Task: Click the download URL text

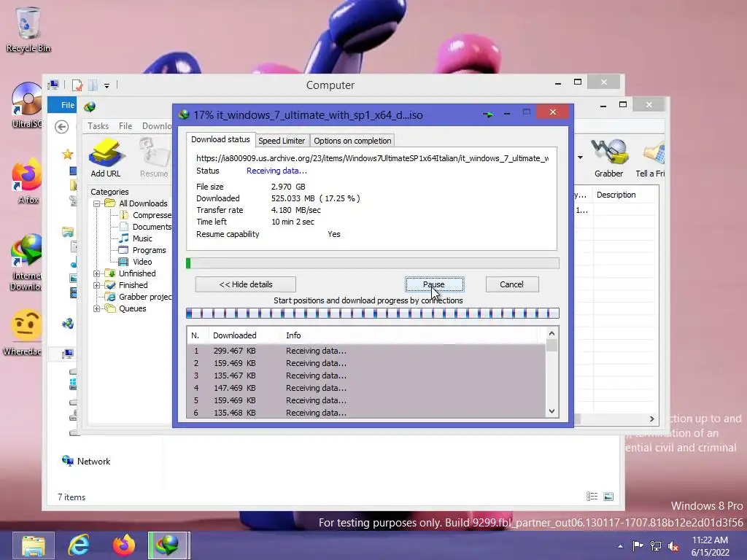Action: tap(372, 158)
